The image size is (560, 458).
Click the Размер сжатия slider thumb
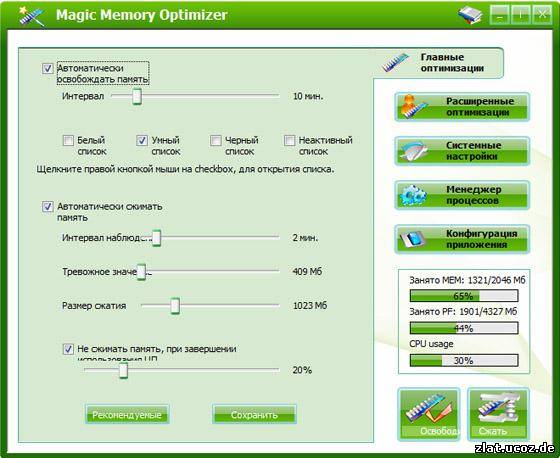click(175, 305)
